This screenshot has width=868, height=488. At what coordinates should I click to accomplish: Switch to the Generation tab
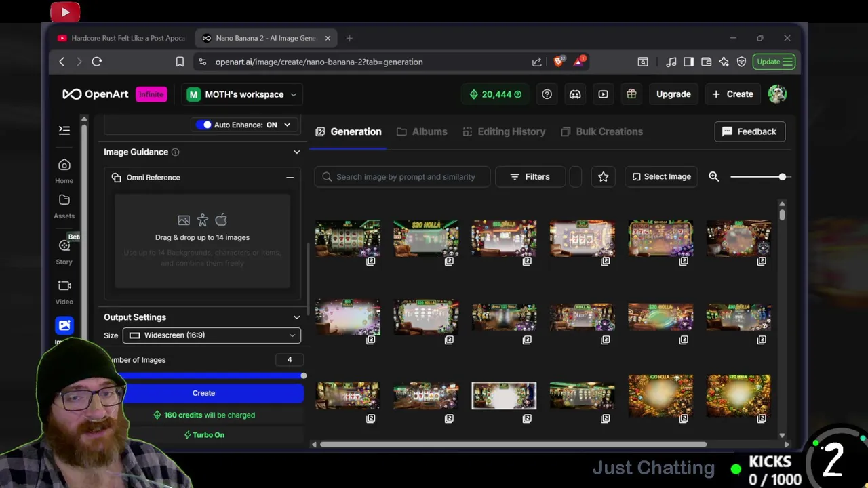pos(349,131)
